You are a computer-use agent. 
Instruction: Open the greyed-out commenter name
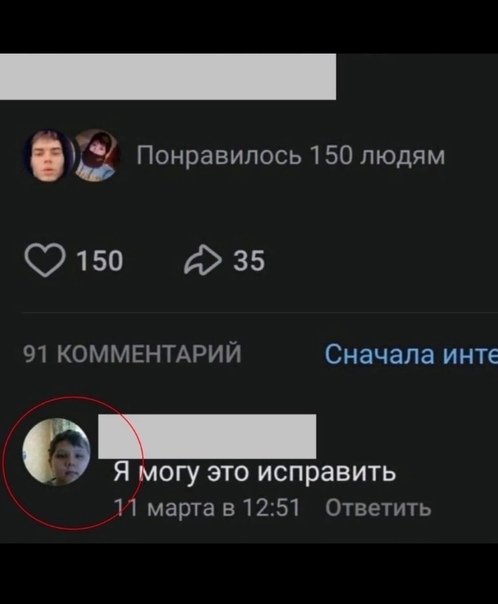click(207, 436)
